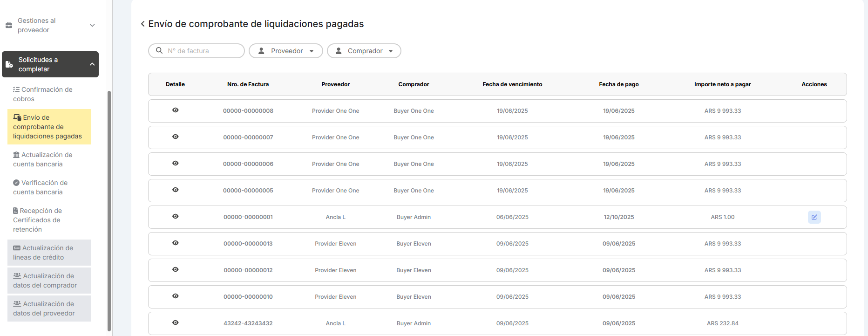Click the search magnifier icon in invoice field
Screen dimensions: 868x336
click(159, 51)
